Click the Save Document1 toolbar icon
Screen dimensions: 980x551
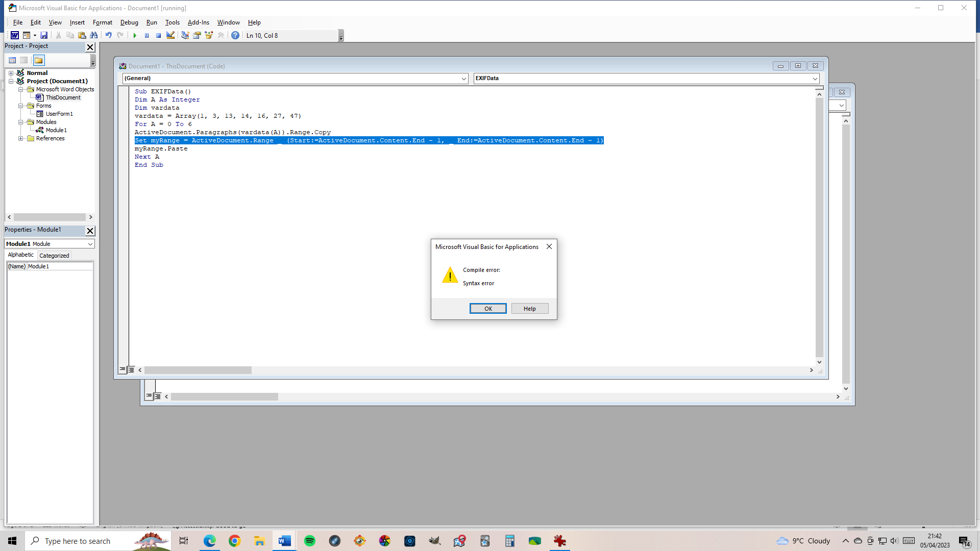(44, 35)
